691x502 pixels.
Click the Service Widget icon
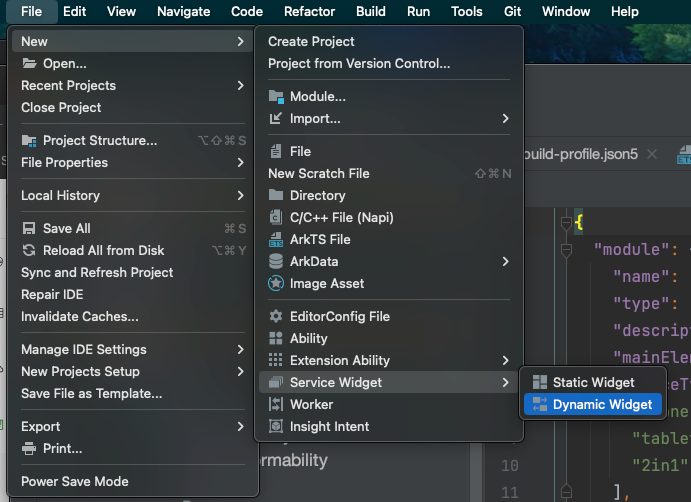[x=276, y=382]
